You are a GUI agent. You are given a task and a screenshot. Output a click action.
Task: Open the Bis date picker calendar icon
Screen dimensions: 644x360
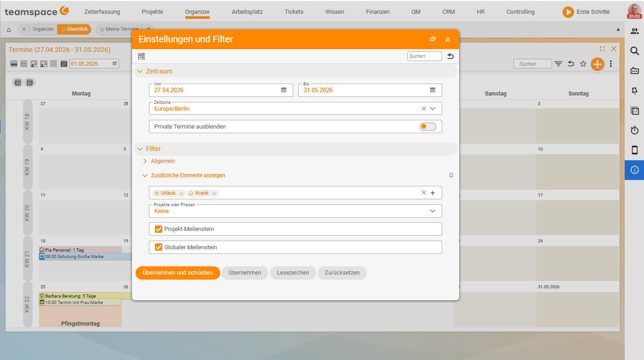tap(433, 90)
